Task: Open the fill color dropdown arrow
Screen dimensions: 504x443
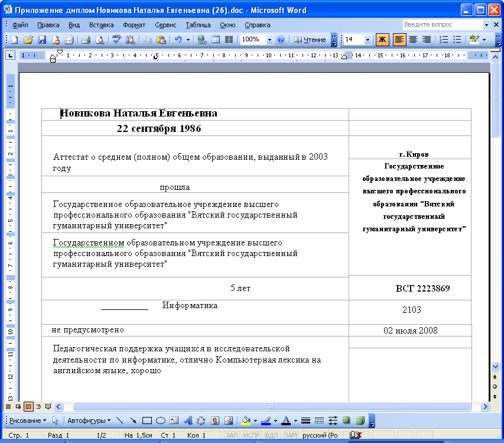Action: [x=255, y=421]
